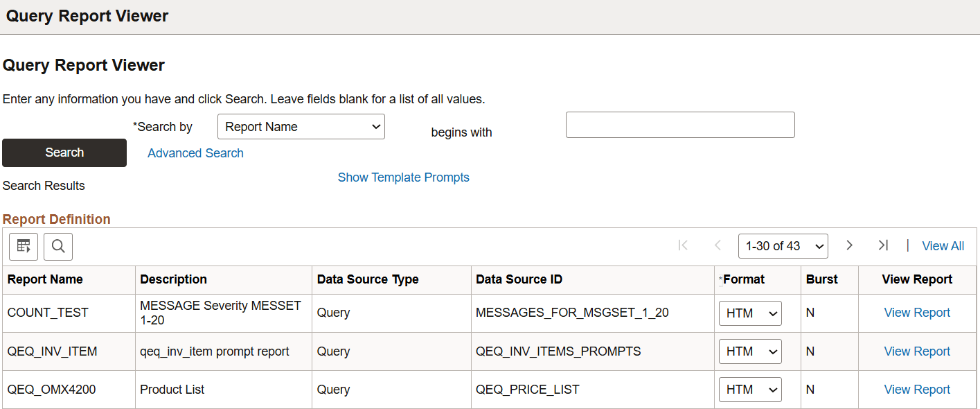Jump to the last page of results
Viewport: 980px width, 409px height.
[x=883, y=245]
